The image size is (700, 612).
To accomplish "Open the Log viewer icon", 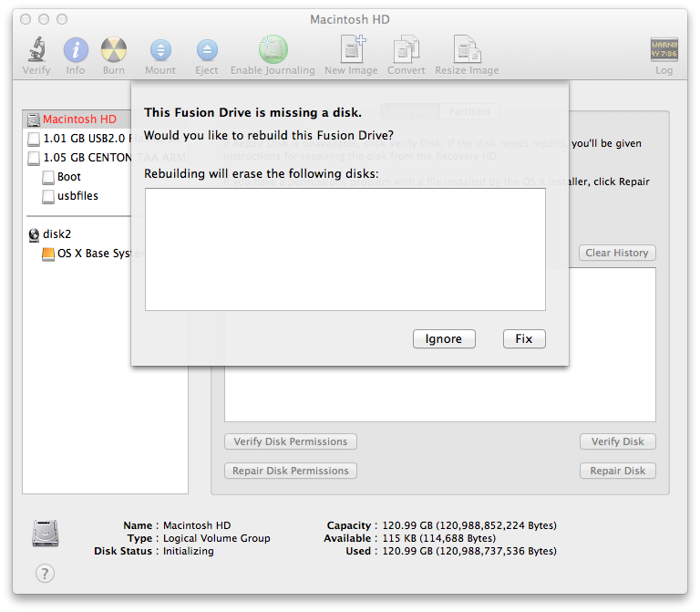I will click(x=664, y=49).
